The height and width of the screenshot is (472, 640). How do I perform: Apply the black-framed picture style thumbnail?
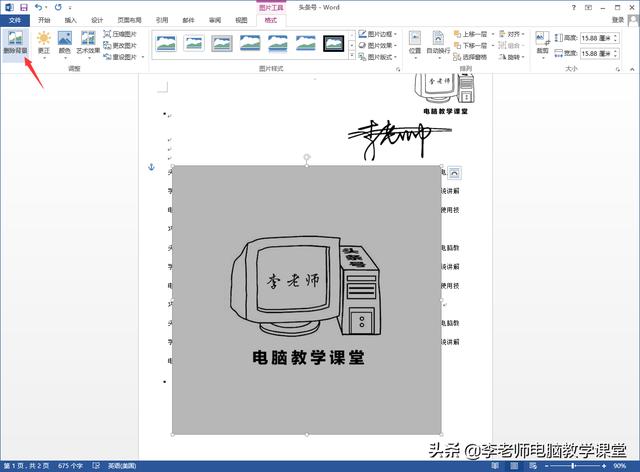pyautogui.click(x=333, y=43)
